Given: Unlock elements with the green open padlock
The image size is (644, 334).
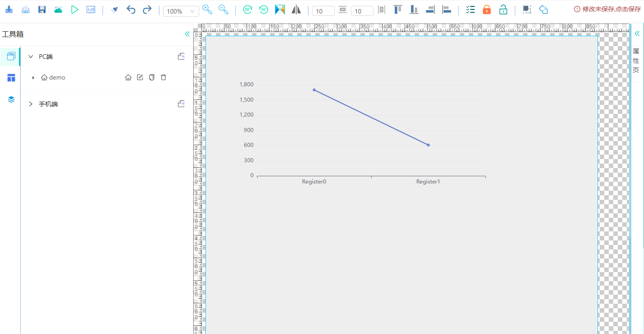Looking at the screenshot, I should [503, 9].
